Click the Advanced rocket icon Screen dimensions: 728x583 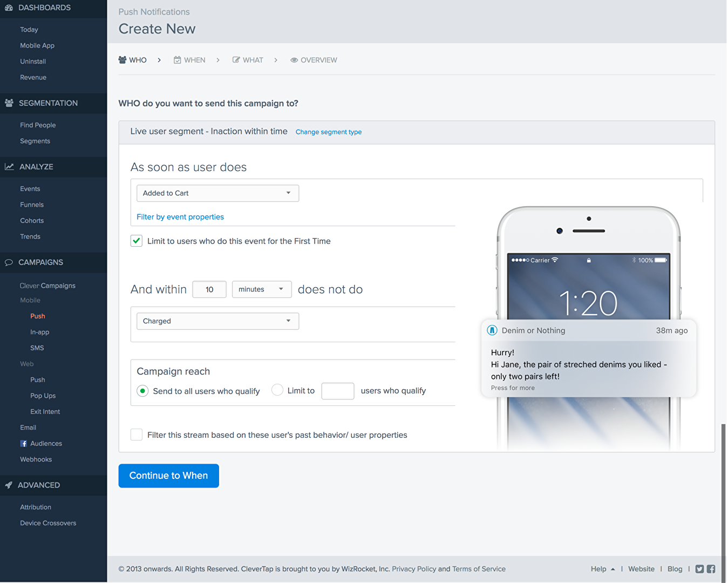click(9, 485)
